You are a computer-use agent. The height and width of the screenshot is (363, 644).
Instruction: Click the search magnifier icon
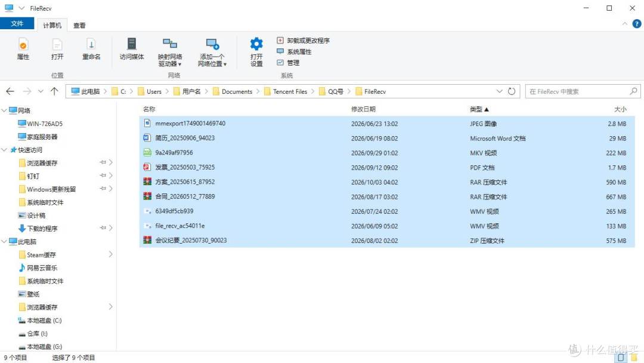[633, 91]
